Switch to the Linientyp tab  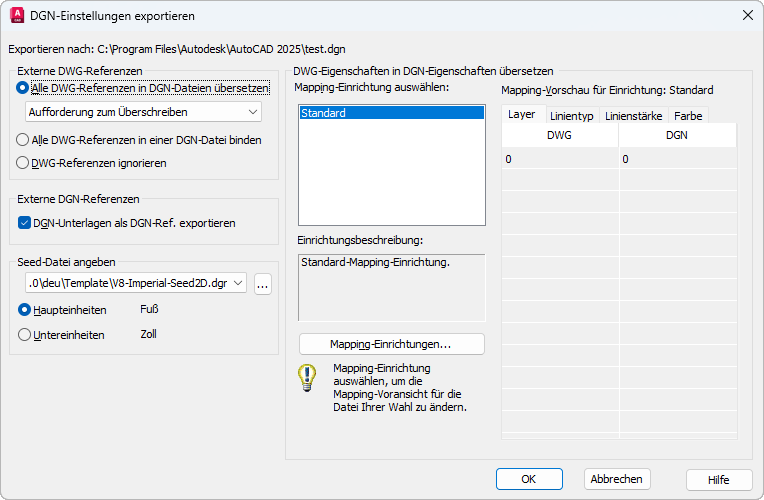point(572,116)
